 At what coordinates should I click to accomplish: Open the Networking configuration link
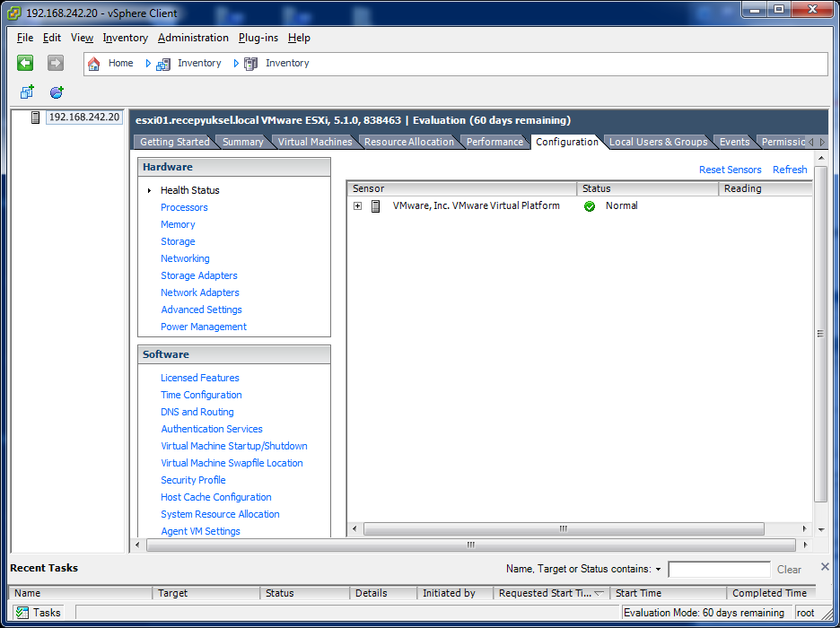click(x=186, y=258)
